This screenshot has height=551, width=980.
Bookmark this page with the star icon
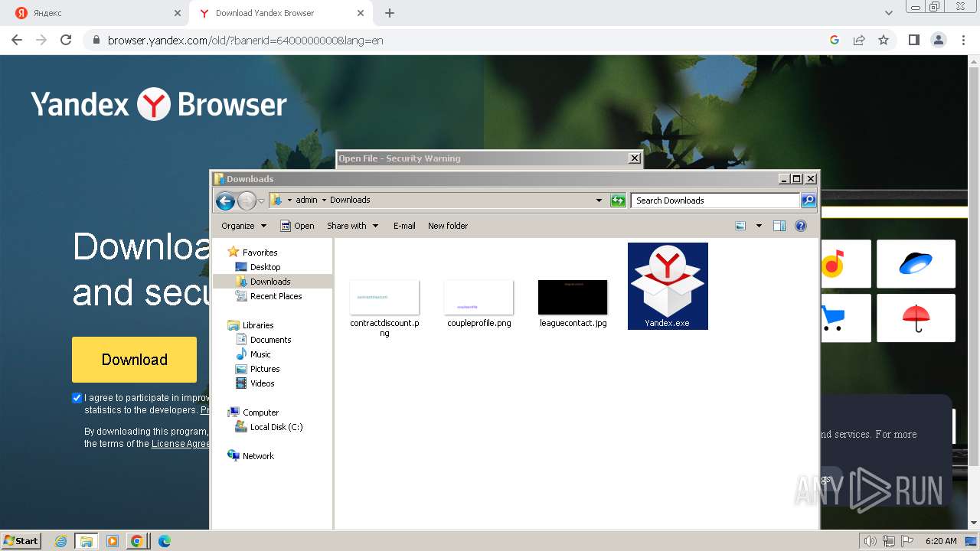point(884,40)
